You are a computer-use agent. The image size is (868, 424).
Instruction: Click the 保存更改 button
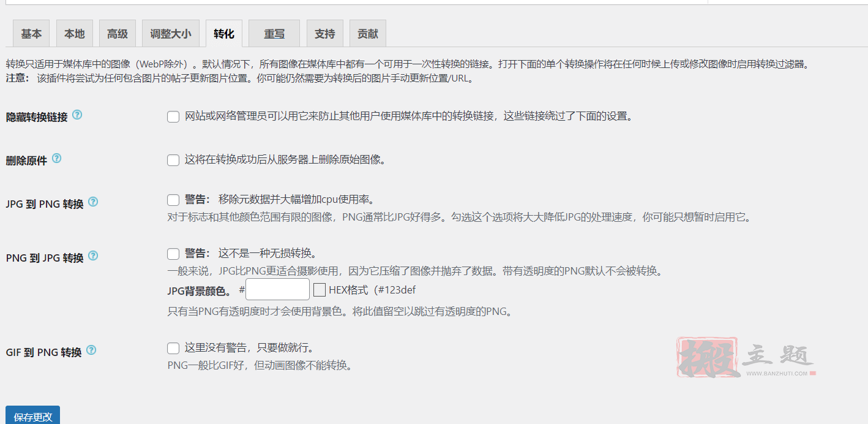pos(33,416)
